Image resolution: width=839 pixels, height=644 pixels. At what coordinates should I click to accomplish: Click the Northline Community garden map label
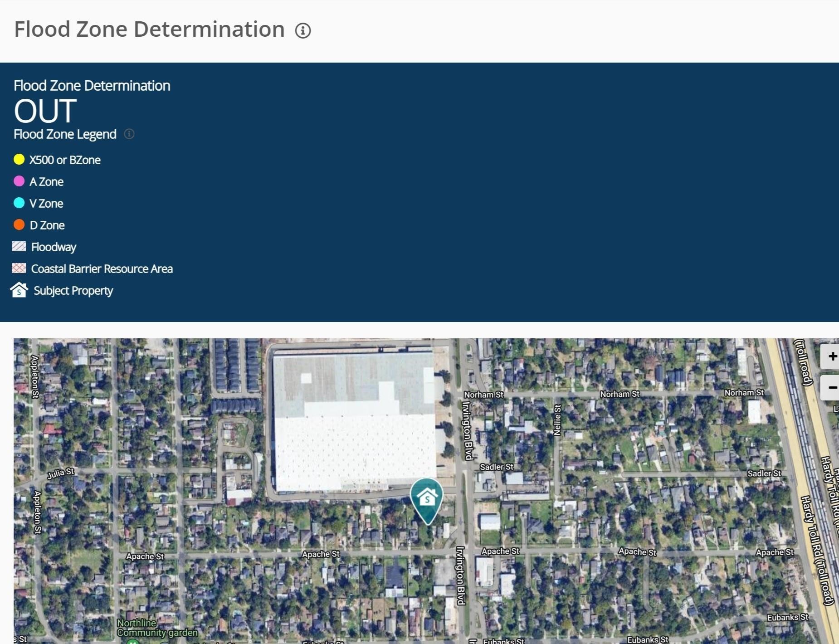click(157, 628)
